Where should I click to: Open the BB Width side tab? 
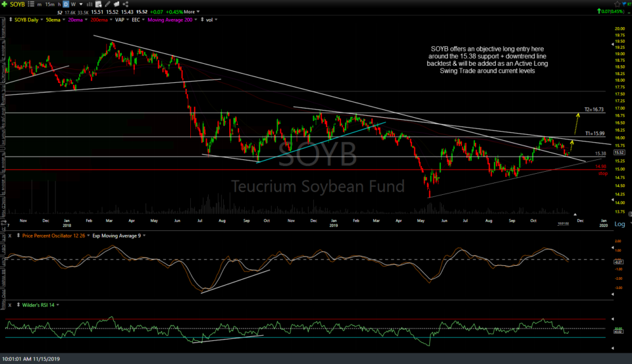click(x=3, y=277)
